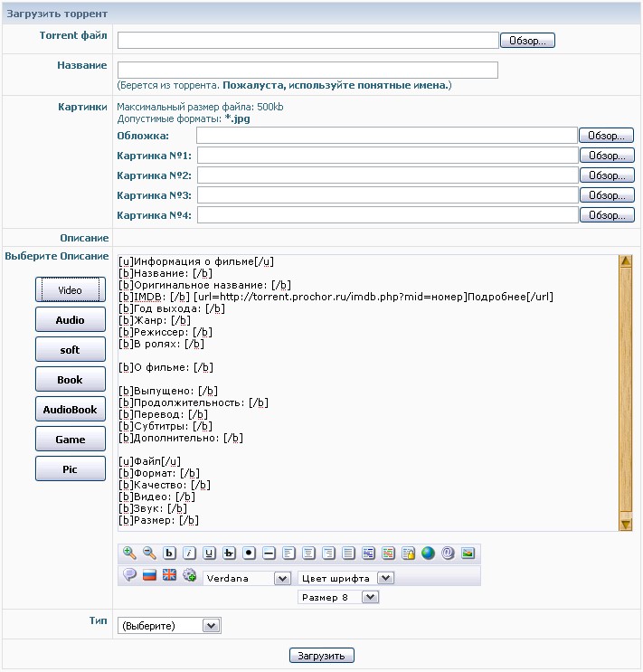
Task: Click the blue-lined text block icon
Action: [x=368, y=554]
